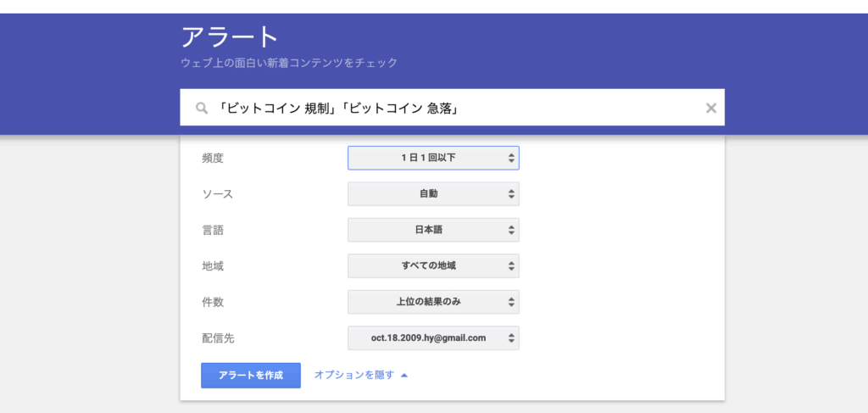This screenshot has width=868, height=413.
Task: Click the magnifier icon in the search bar
Action: [x=202, y=109]
